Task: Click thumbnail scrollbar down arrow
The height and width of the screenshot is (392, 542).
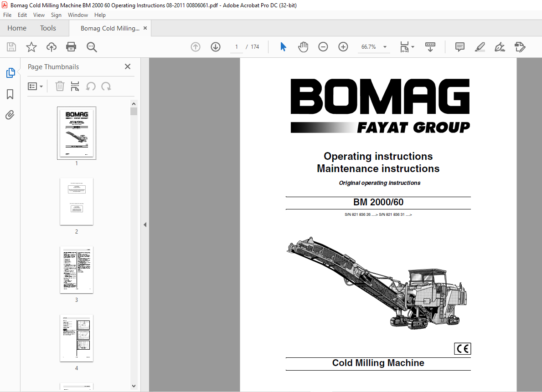Action: 134,386
